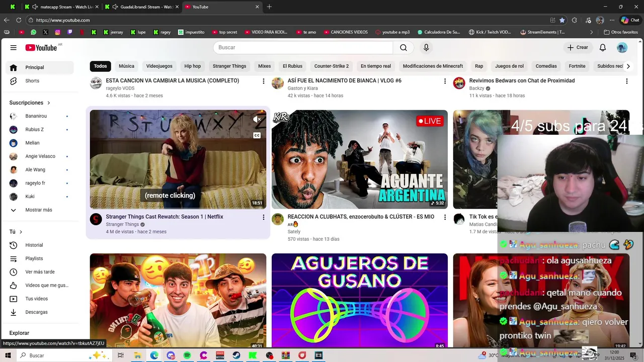Open Shorts in the sidebar

(40, 81)
